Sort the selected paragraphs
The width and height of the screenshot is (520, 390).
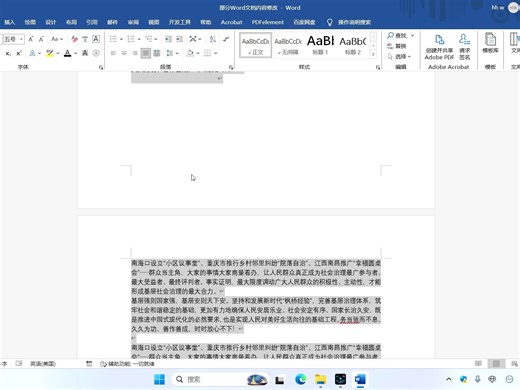tap(213, 39)
